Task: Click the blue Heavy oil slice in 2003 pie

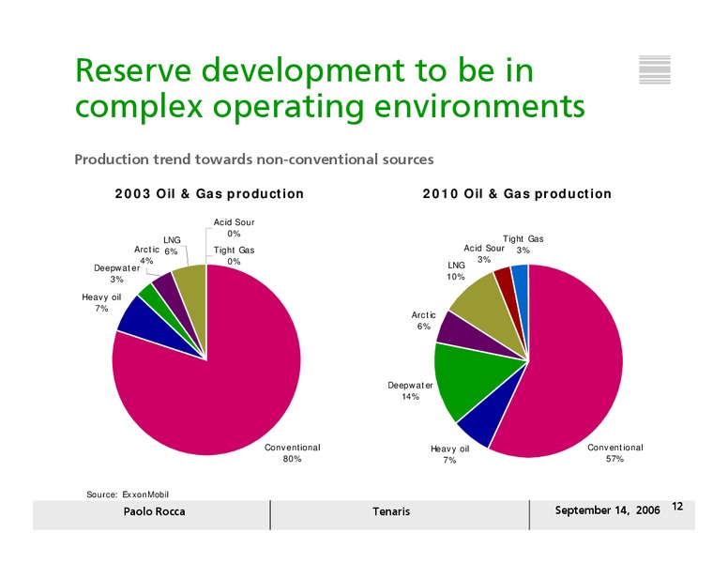Action: coord(151,327)
